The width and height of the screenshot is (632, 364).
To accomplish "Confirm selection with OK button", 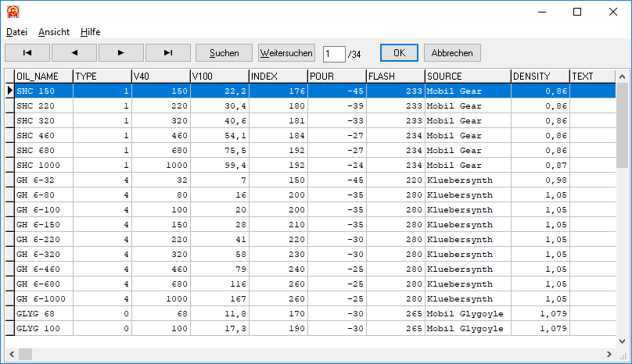I will point(399,53).
